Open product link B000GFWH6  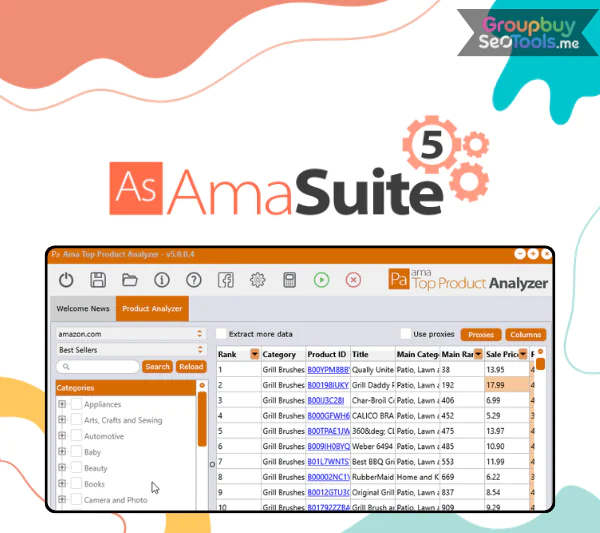click(328, 416)
